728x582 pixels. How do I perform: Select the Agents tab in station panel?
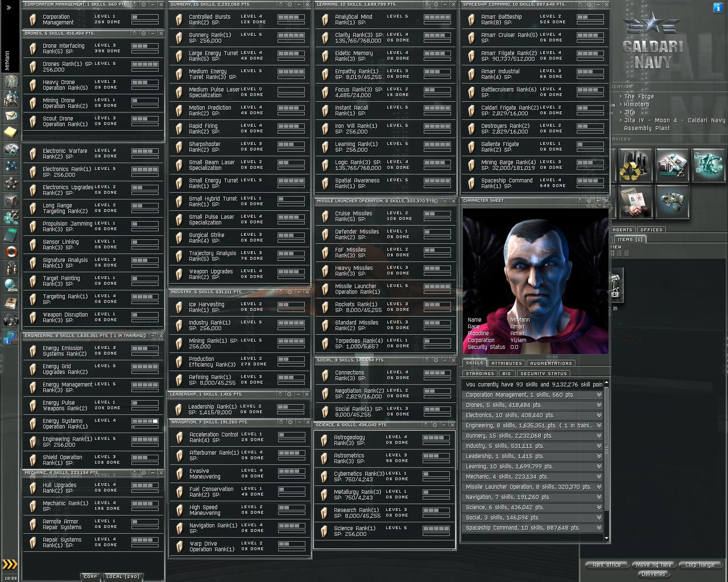622,230
